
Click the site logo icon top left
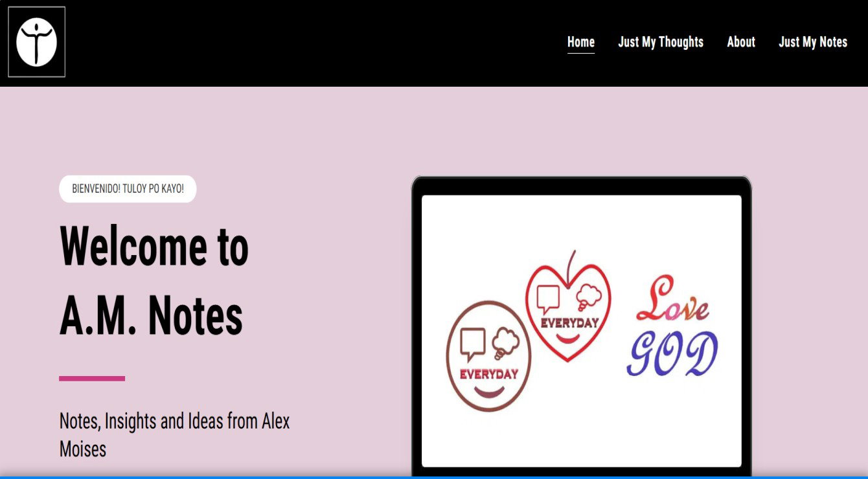37,40
